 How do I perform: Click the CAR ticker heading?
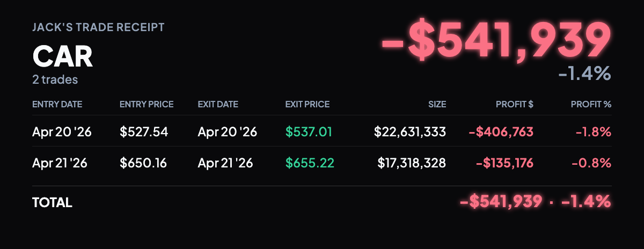pyautogui.click(x=63, y=56)
